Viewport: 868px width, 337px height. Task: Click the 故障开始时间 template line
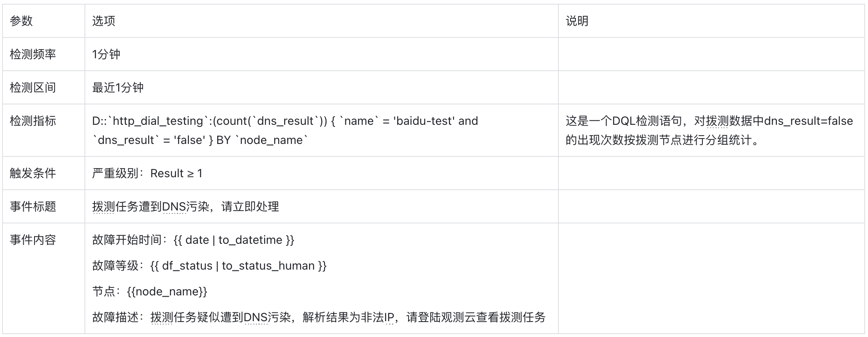click(193, 240)
